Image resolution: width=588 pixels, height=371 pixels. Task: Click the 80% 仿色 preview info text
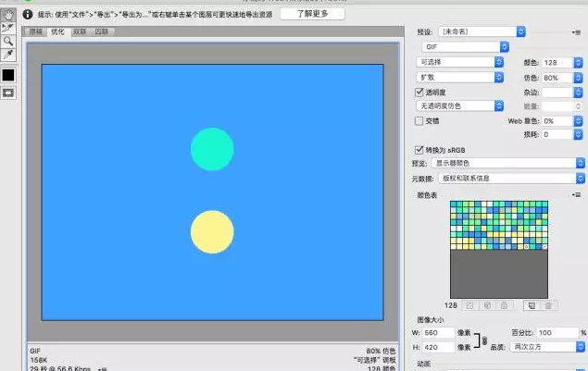[x=381, y=352]
